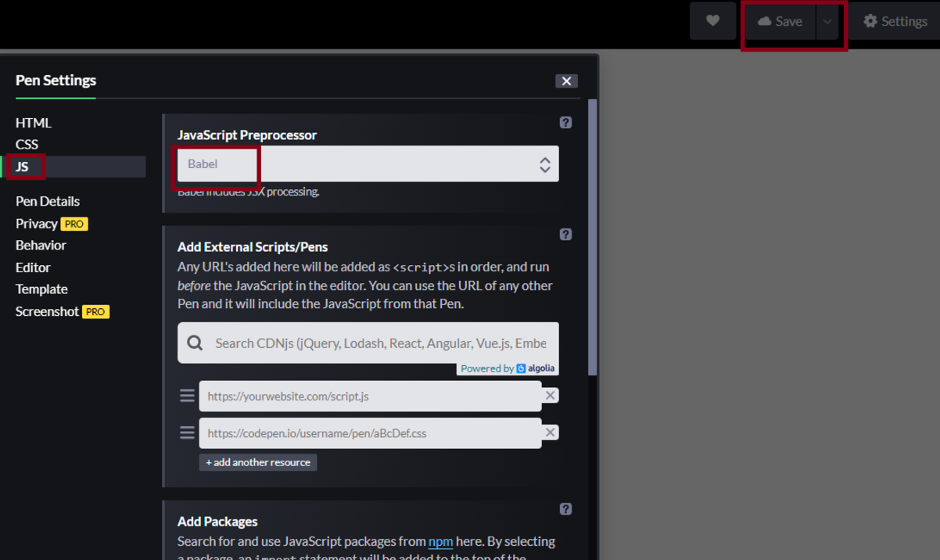
Task: Click the 'Add Packages' heading
Action: tap(217, 521)
